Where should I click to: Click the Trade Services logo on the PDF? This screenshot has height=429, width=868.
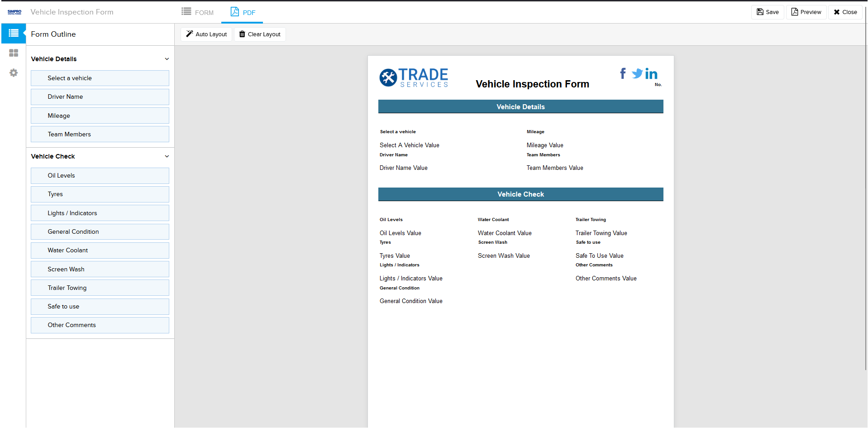[414, 77]
